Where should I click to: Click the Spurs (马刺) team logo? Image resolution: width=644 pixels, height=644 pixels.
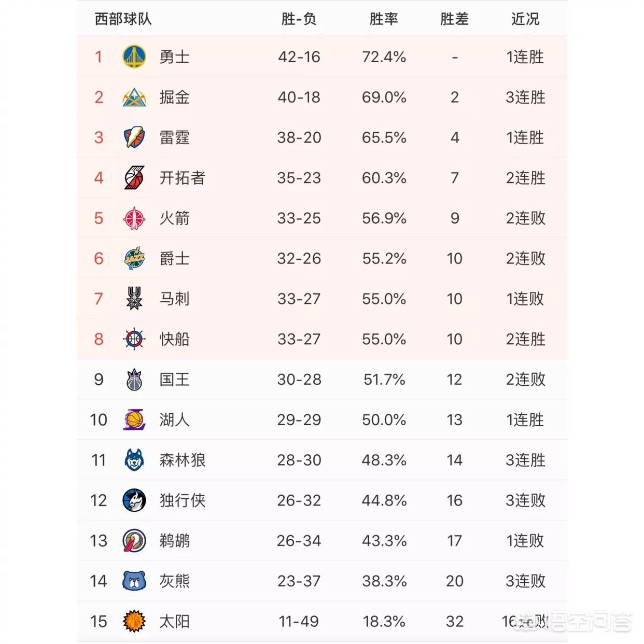(x=134, y=299)
